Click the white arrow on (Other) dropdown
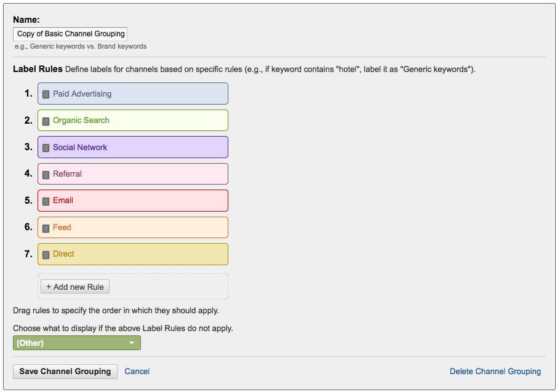The image size is (557, 392). tap(132, 343)
